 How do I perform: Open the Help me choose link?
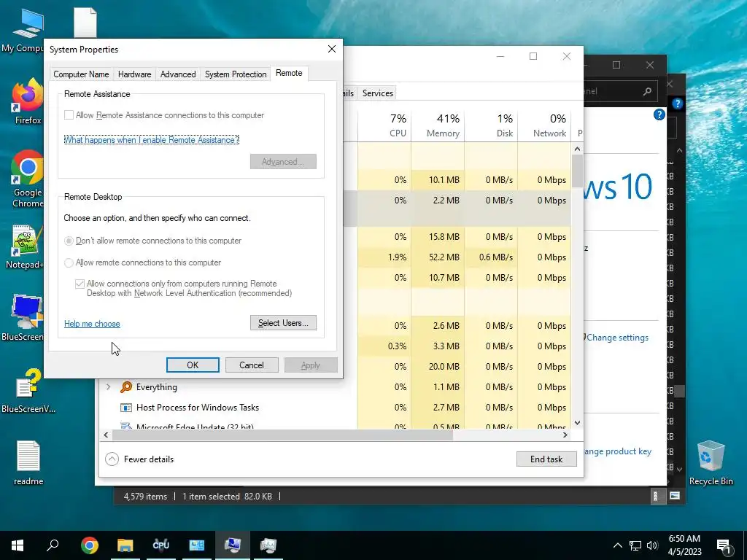pyautogui.click(x=92, y=324)
